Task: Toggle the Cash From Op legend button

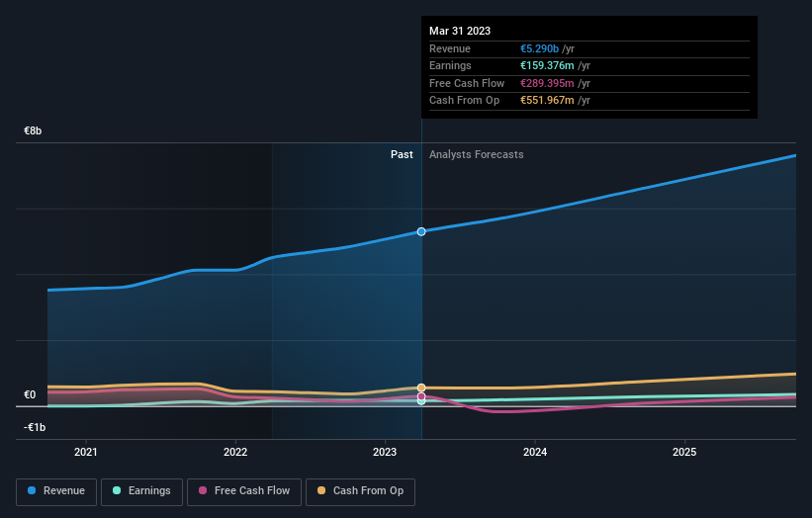Action: [360, 491]
